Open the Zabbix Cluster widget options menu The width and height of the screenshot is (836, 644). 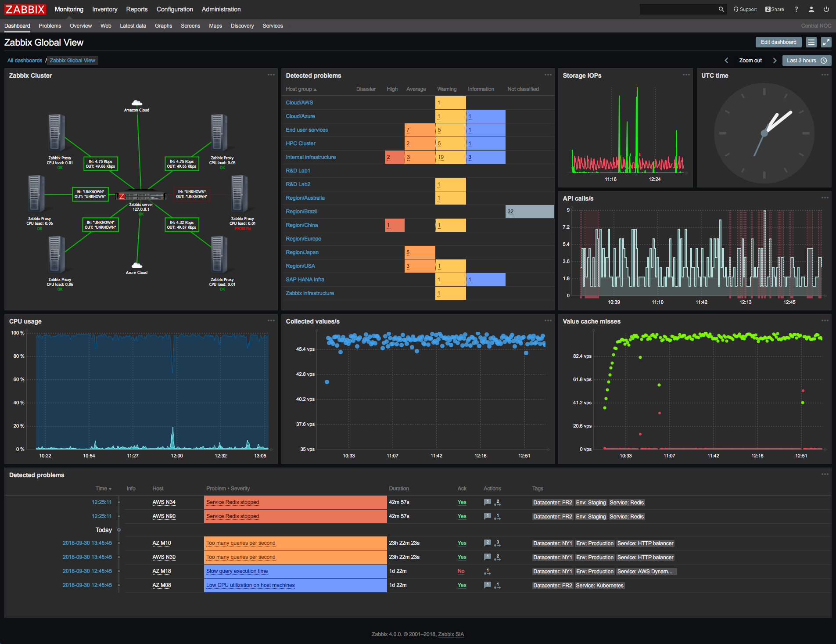[x=271, y=75]
